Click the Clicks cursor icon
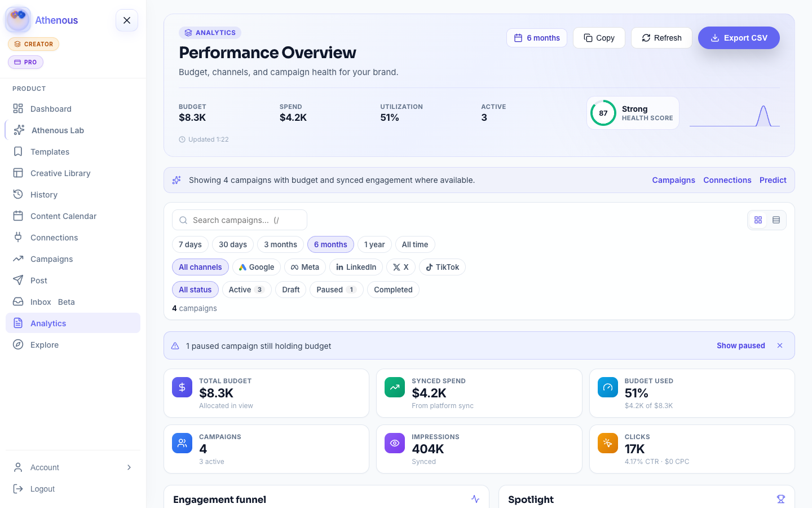This screenshot has height=508, width=812. click(x=608, y=443)
